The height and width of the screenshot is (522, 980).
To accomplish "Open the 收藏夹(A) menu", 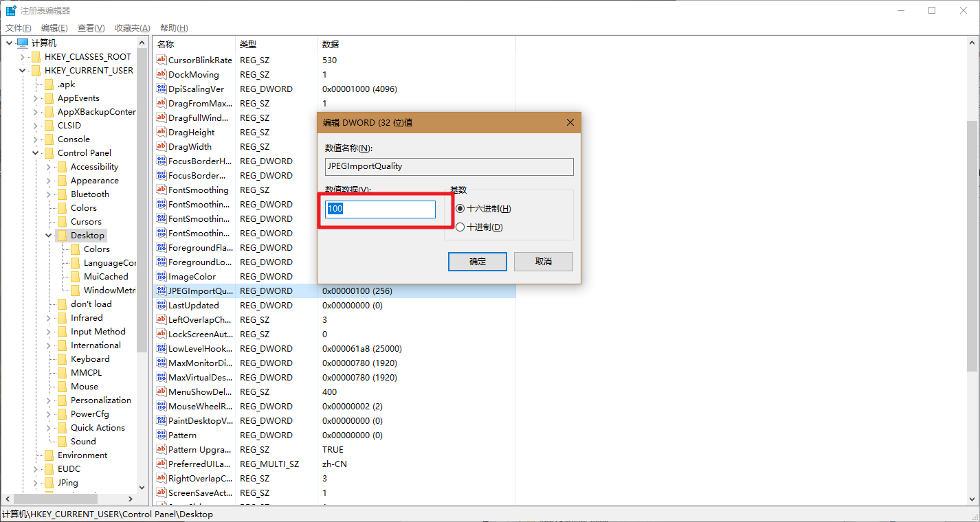I will (x=132, y=28).
